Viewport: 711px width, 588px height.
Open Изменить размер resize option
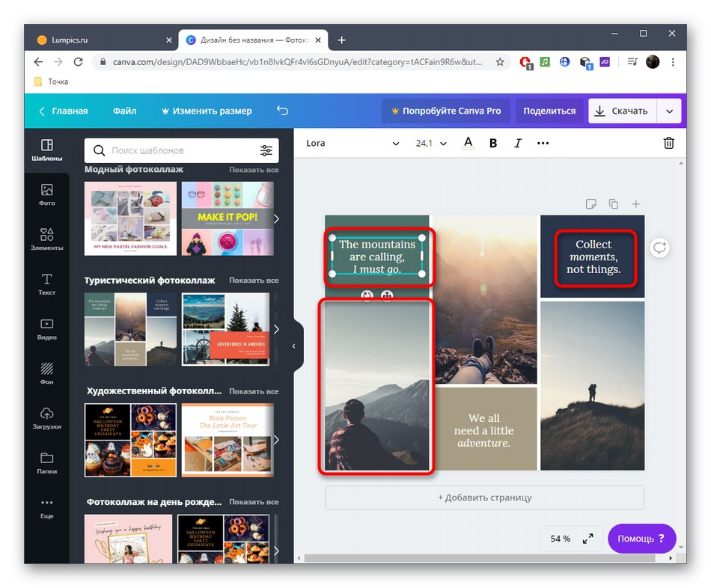207,111
